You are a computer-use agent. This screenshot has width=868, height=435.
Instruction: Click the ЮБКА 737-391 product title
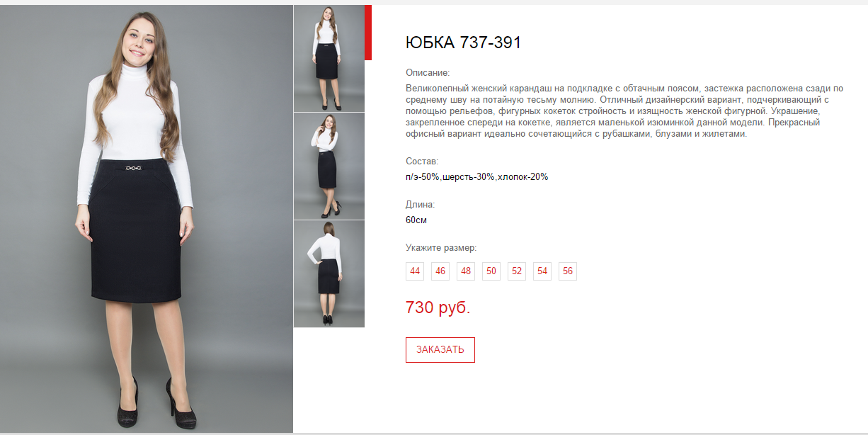[x=463, y=43]
